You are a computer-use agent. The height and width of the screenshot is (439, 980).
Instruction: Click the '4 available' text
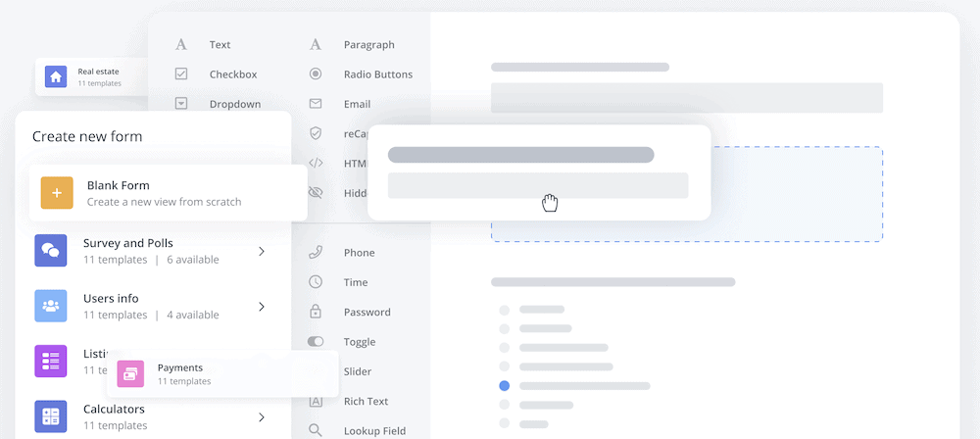tap(192, 316)
